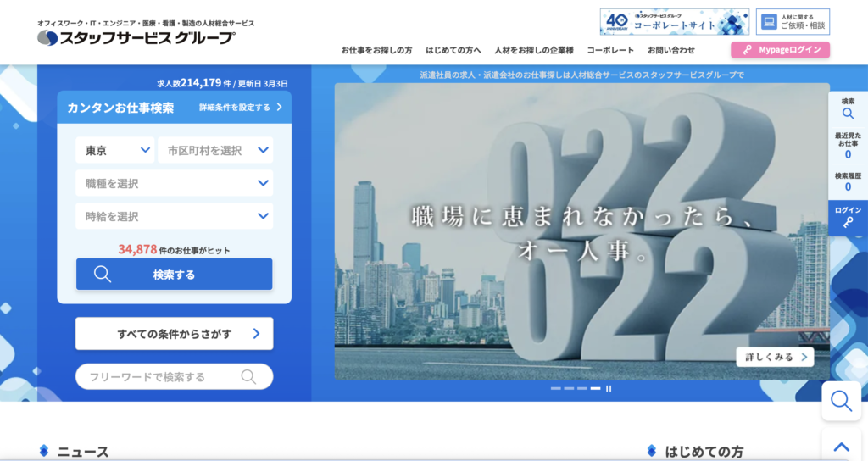The width and height of the screenshot is (868, 461).
Task: Click the key icon under ログイン in sidebar
Action: 848,224
